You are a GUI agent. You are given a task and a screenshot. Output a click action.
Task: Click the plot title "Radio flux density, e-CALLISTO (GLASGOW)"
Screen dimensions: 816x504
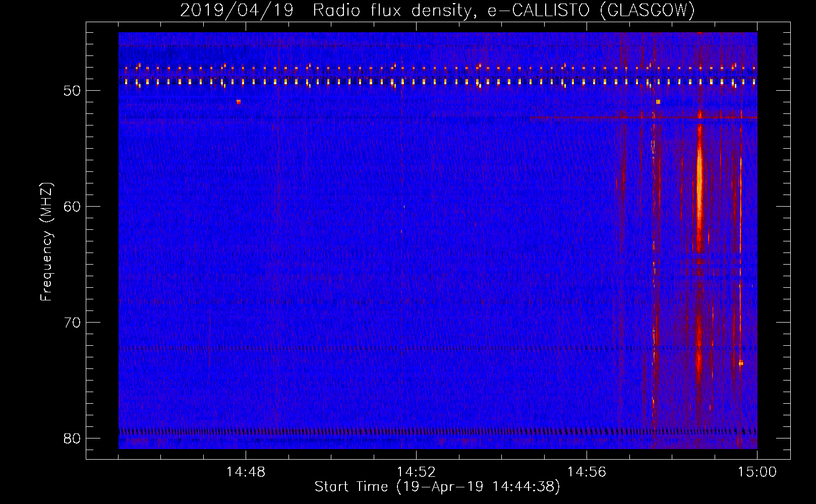pos(504,11)
